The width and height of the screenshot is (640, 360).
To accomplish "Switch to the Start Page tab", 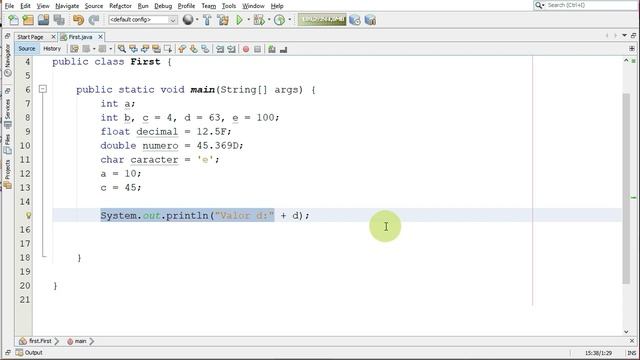I will pos(30,37).
